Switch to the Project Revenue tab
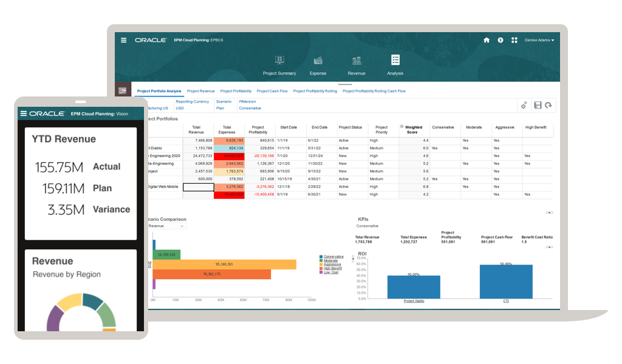 (x=200, y=91)
